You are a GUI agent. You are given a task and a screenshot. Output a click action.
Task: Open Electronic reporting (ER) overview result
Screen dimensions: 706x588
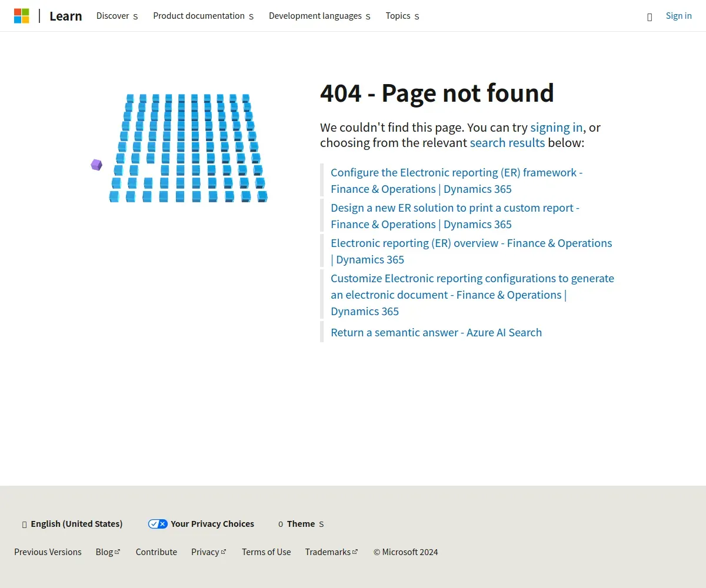pyautogui.click(x=471, y=251)
